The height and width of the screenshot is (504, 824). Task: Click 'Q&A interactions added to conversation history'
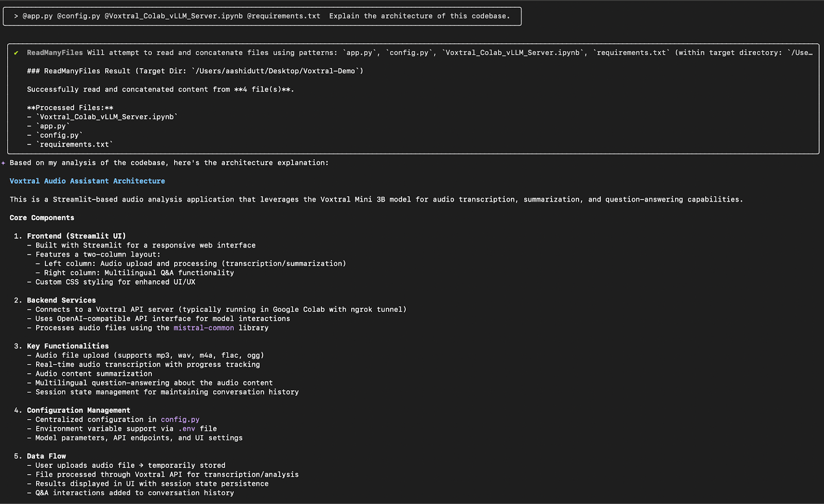coord(134,493)
